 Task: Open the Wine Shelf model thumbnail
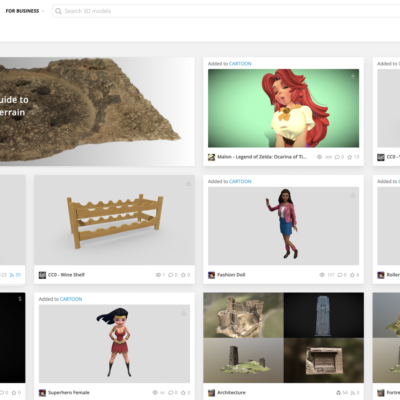[114, 220]
